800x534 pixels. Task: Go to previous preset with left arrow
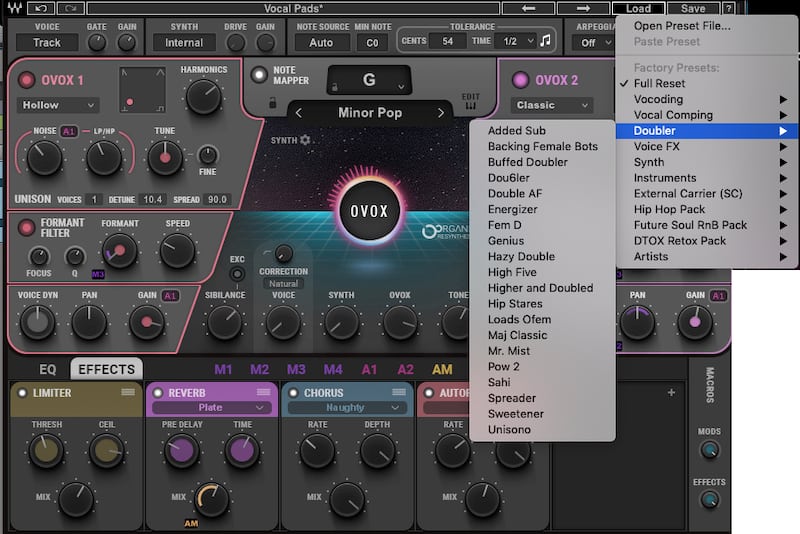[x=529, y=8]
